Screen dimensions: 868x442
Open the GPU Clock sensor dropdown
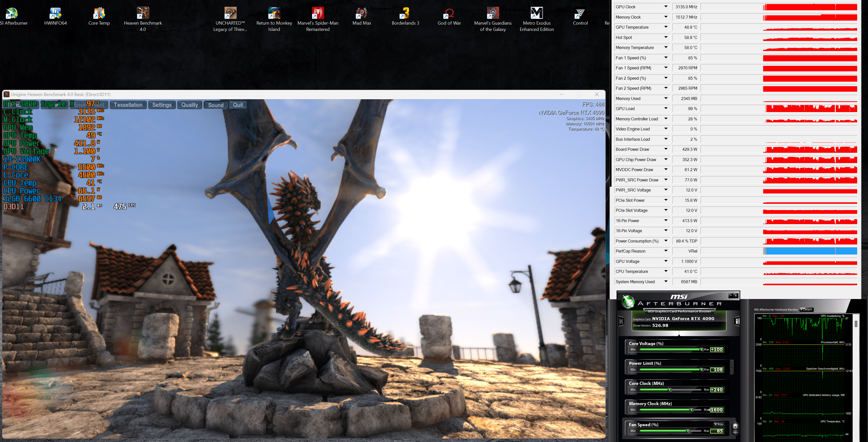coord(666,7)
